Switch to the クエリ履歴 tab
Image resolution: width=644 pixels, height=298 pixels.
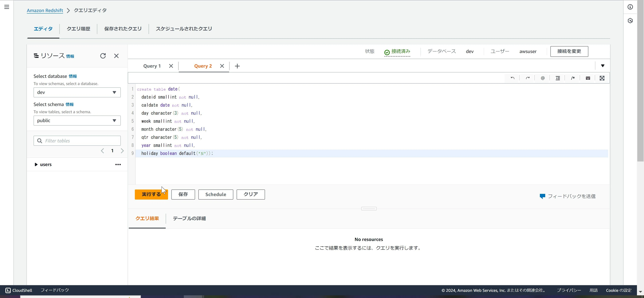78,29
